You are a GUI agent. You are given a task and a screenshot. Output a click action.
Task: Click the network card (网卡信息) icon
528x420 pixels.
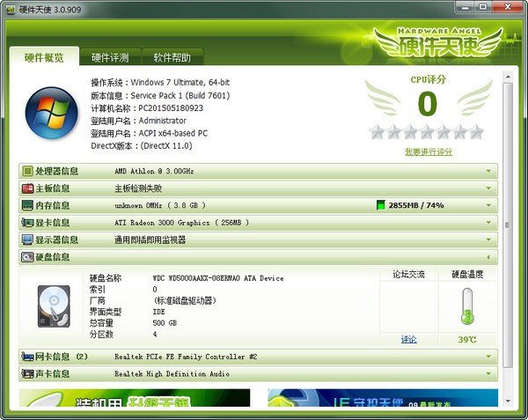[x=27, y=357]
